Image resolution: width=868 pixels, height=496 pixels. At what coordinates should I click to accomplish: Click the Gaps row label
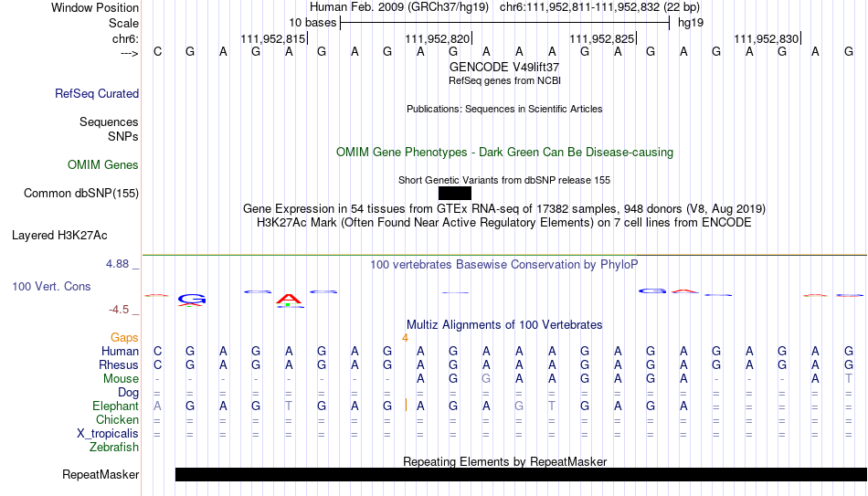pyautogui.click(x=124, y=338)
